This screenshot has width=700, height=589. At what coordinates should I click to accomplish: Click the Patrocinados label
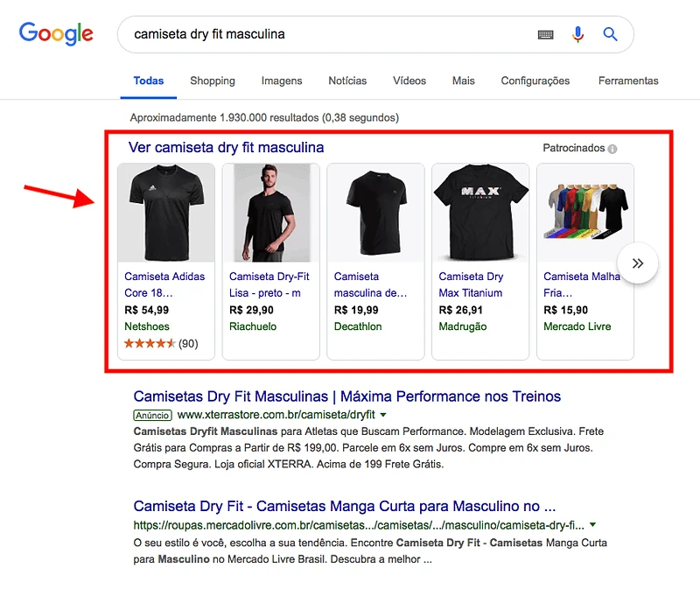(574, 148)
